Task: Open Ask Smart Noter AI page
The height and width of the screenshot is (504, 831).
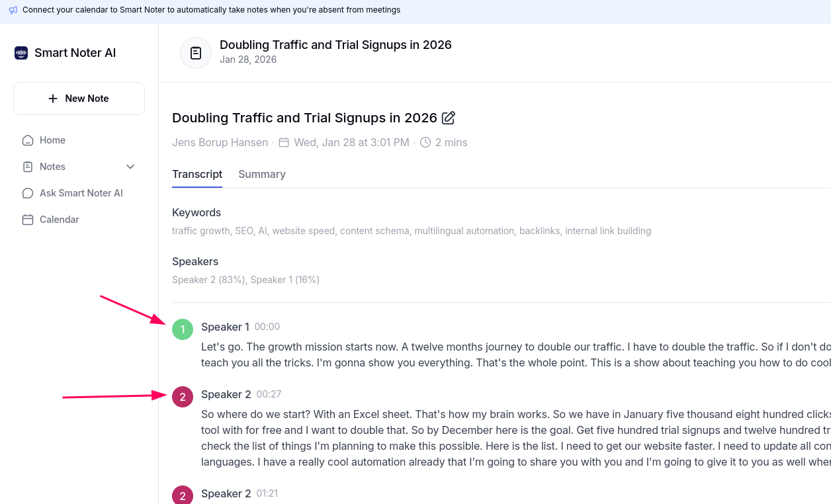Action: point(81,193)
